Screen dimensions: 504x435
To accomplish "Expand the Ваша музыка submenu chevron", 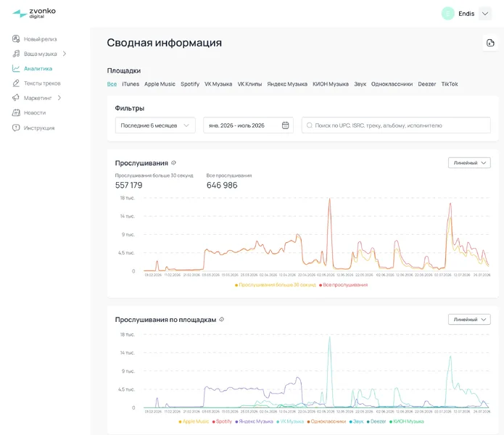I will click(65, 54).
